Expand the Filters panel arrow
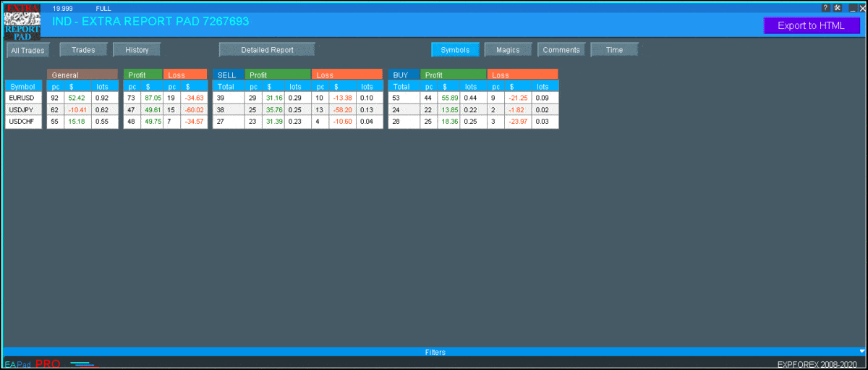This screenshot has width=868, height=370. coord(861,351)
